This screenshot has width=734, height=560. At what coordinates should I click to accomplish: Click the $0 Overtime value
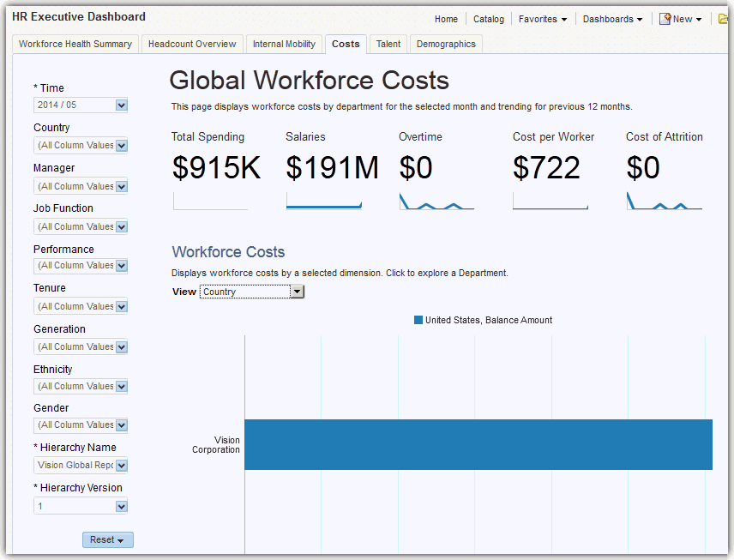click(416, 167)
